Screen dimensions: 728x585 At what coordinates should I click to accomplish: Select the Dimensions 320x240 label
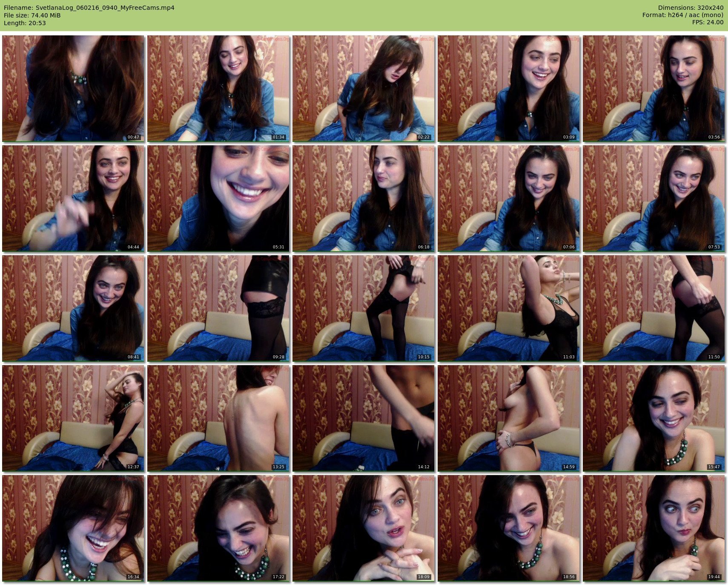[691, 8]
